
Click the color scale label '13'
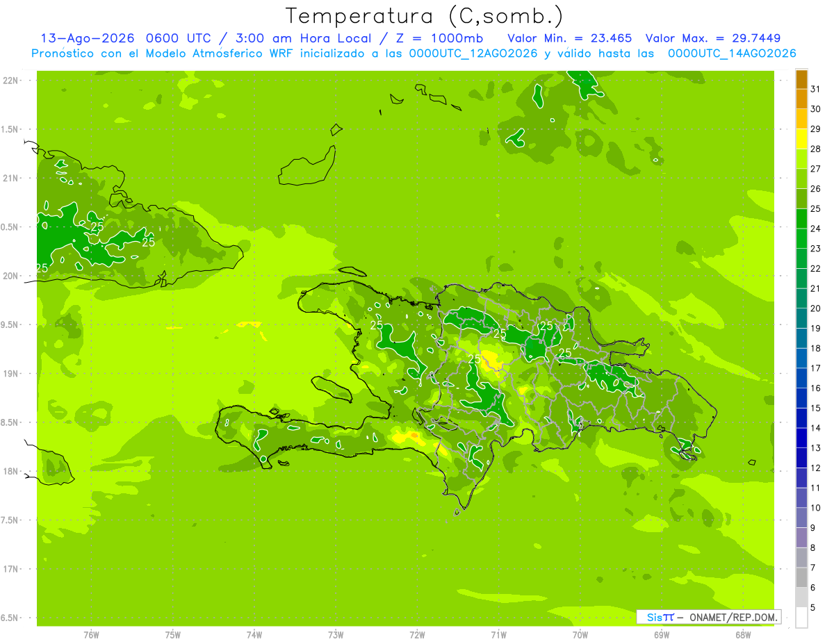tap(816, 448)
